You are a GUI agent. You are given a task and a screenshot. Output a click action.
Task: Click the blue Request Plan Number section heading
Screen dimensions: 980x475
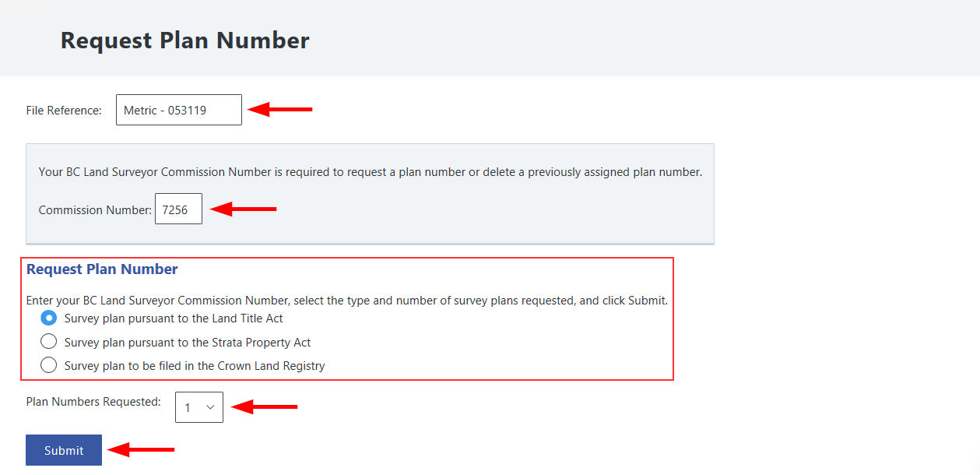tap(102, 269)
